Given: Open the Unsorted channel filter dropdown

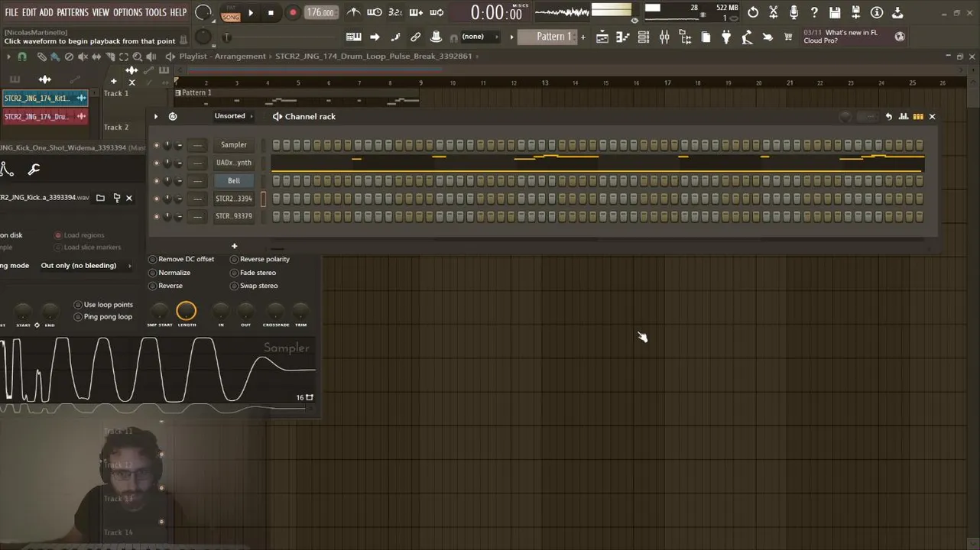Looking at the screenshot, I should [x=234, y=116].
